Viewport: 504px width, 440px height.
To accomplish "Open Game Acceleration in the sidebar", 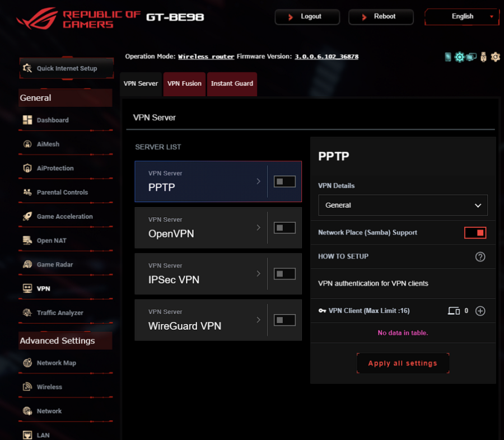I will tap(66, 217).
